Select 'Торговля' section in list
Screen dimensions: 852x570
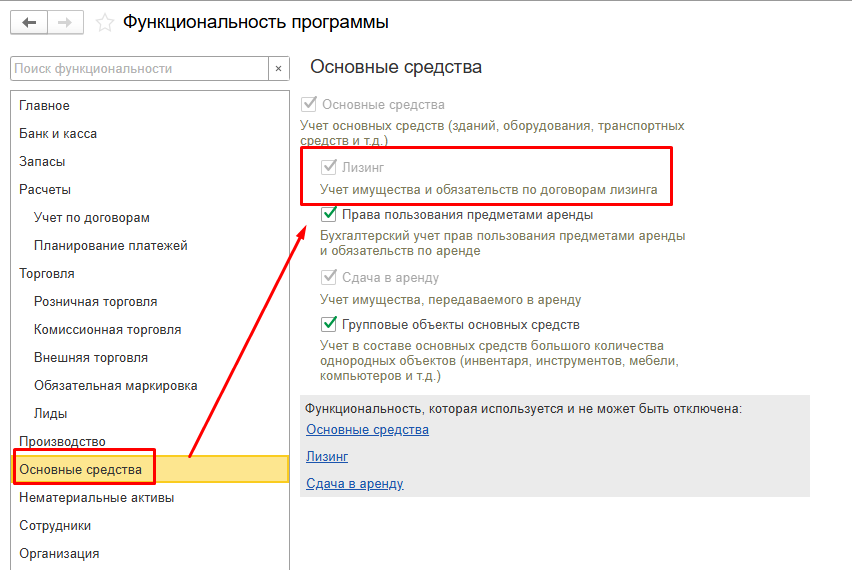pos(150,273)
